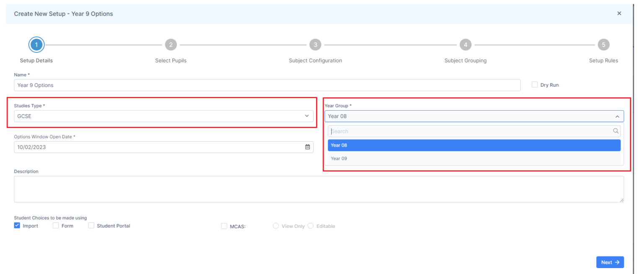This screenshot has width=644, height=274.
Task: Click the search magnifier in Year Group dropdown
Action: [615, 131]
